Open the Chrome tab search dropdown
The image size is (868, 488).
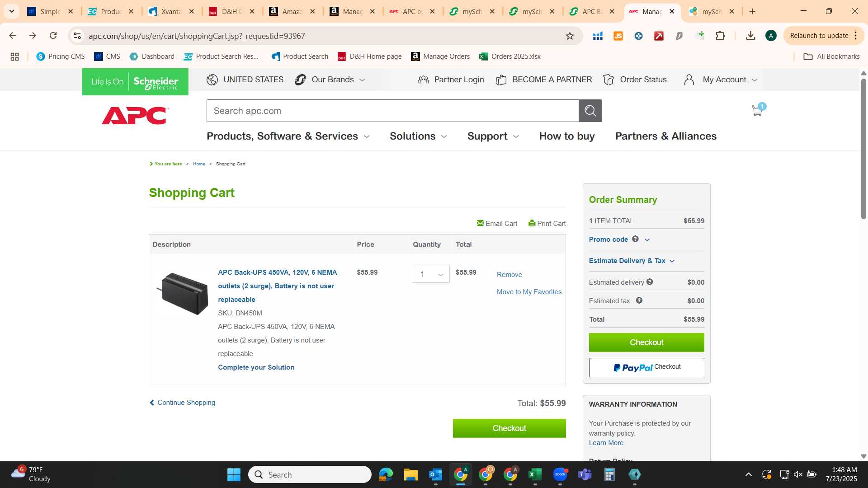coord(12,11)
